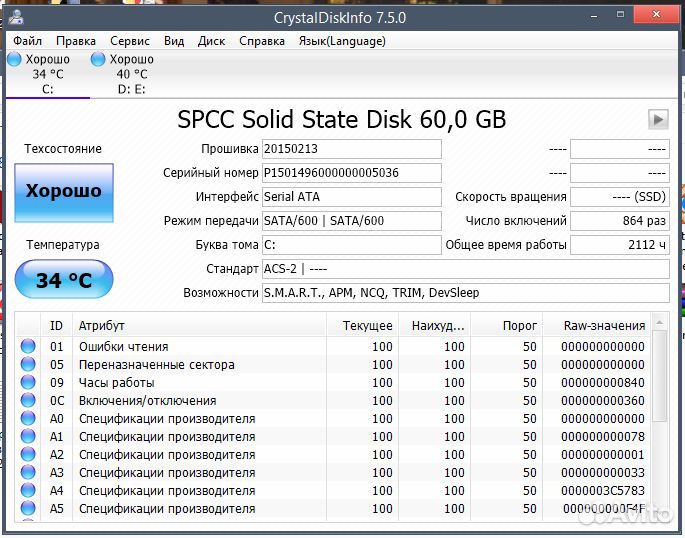Open the Сервис menu

click(x=130, y=41)
